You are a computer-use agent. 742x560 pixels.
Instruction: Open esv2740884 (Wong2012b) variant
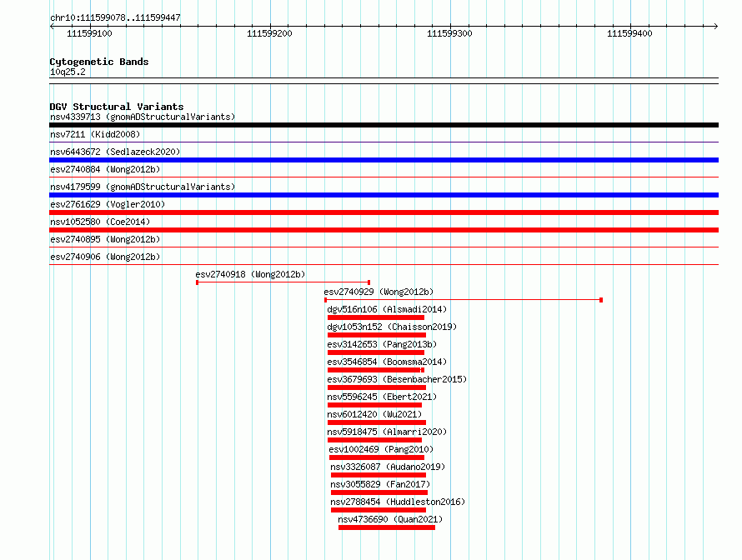pos(105,169)
